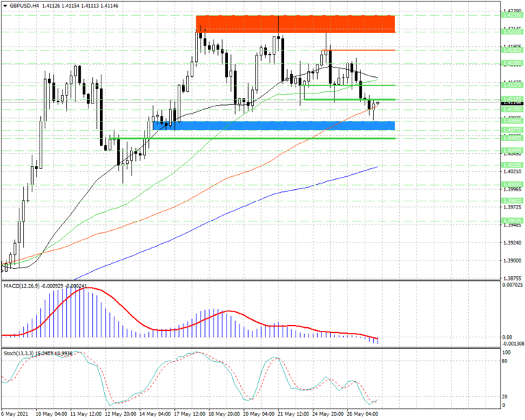Image resolution: width=525 pixels, height=420 pixels.
Task: Select the 1.41850 green price label
Action: point(512,50)
